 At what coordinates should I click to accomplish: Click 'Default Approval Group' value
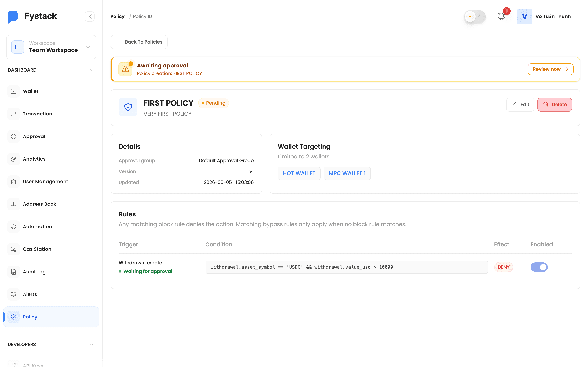(226, 160)
